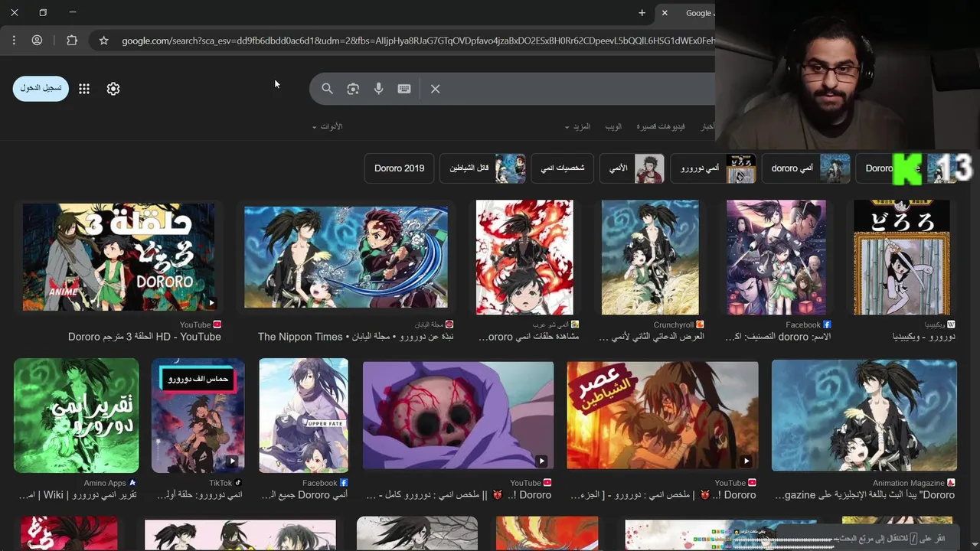
Task: Expand the المزيد more dropdown
Action: tap(578, 126)
